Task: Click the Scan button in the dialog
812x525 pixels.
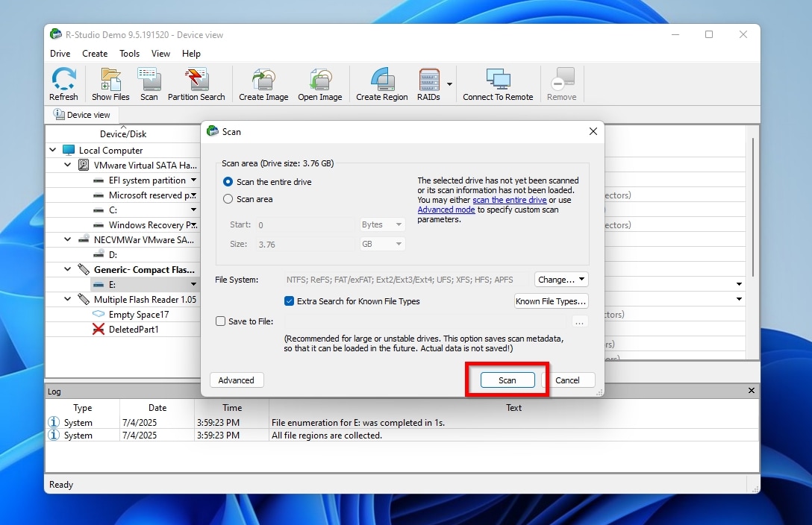Action: click(507, 380)
